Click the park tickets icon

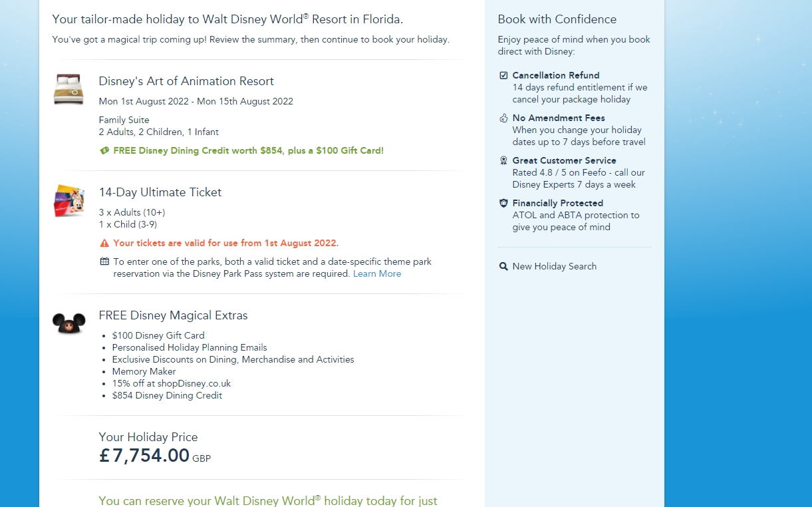68,200
